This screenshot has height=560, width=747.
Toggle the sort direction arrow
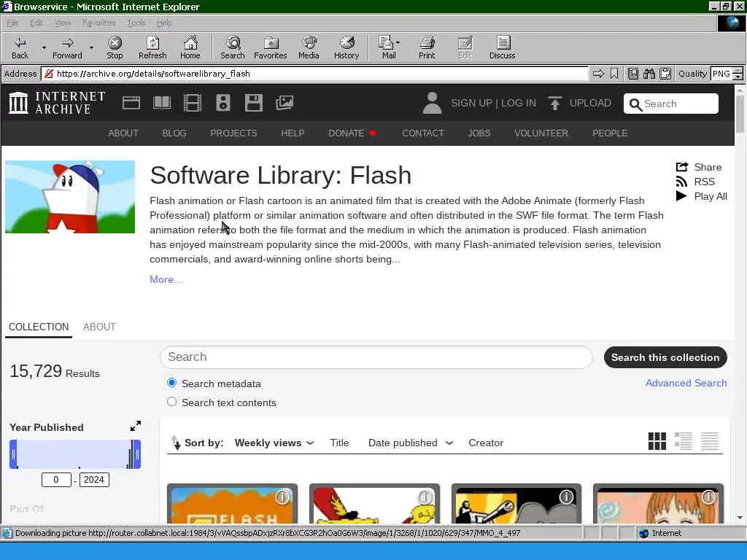point(176,443)
